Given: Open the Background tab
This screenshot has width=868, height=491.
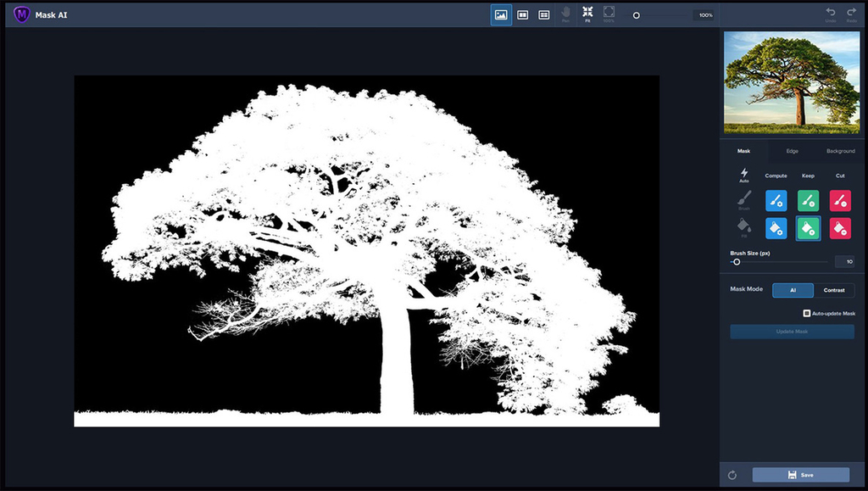Looking at the screenshot, I should [x=840, y=151].
